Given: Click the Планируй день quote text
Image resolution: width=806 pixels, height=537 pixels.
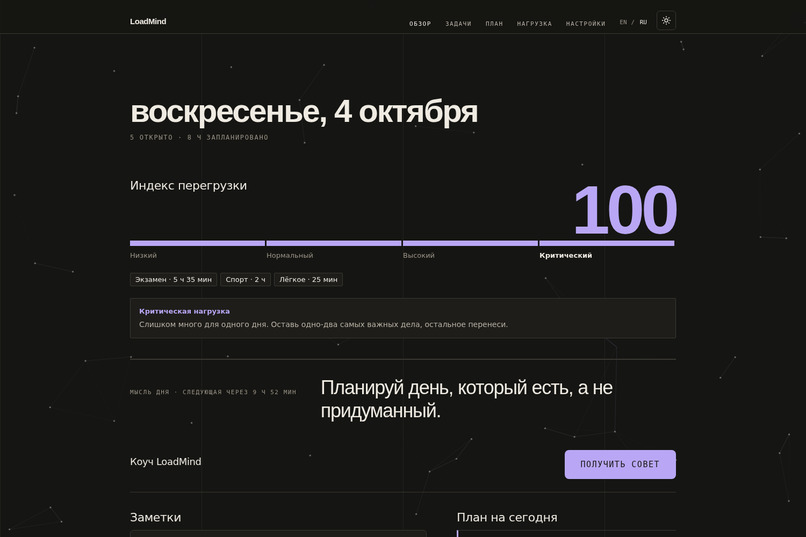Looking at the screenshot, I should point(466,399).
